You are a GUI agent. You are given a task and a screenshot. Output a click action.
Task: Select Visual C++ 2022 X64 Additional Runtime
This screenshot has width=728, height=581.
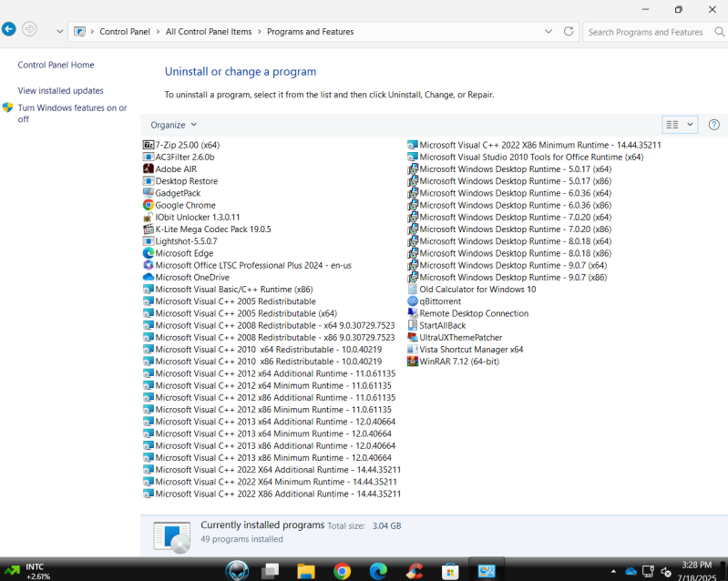tap(272, 470)
